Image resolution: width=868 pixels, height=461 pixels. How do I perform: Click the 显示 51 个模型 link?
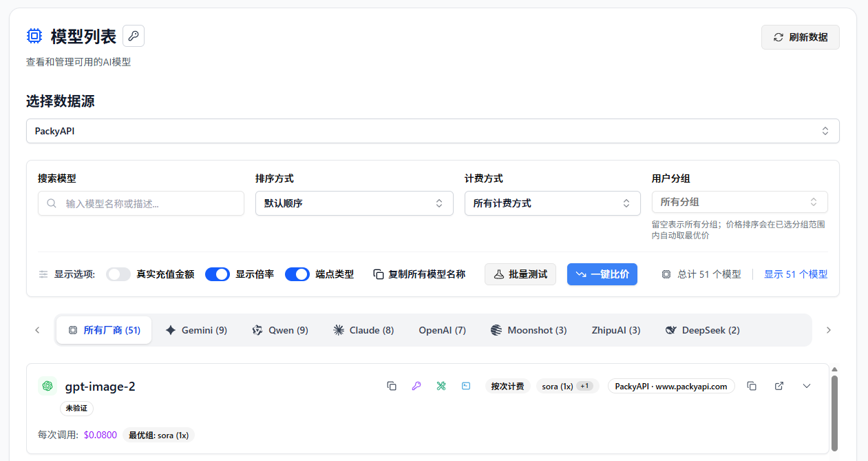tap(796, 274)
